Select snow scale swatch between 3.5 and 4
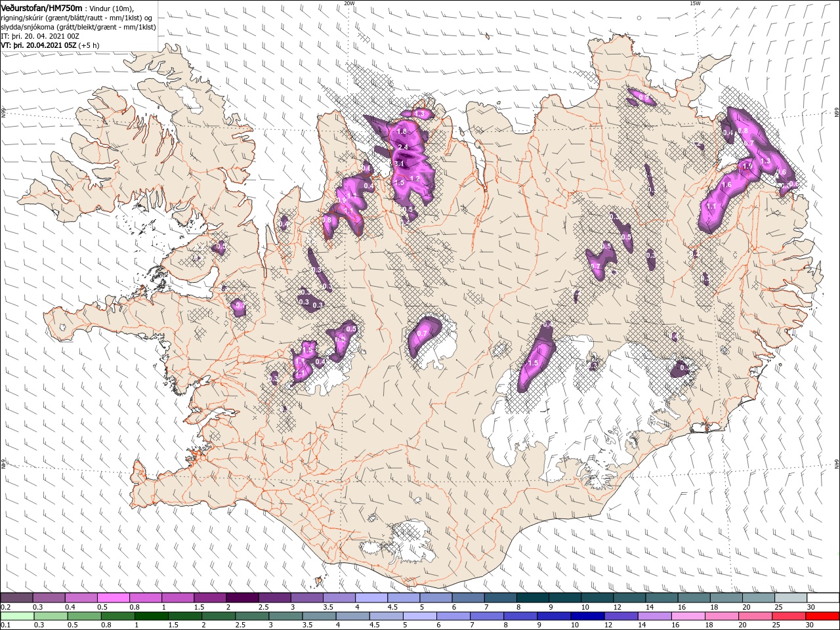Image resolution: width=840 pixels, height=630 pixels. [339, 598]
